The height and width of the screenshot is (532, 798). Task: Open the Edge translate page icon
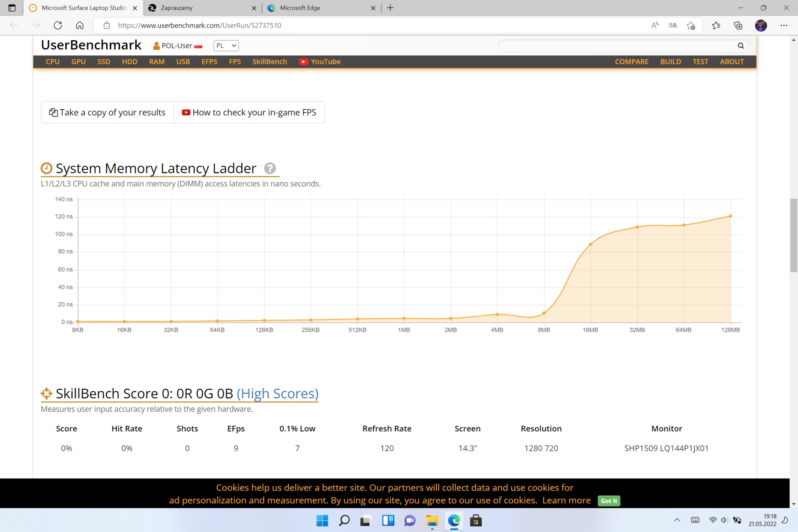[673, 26]
